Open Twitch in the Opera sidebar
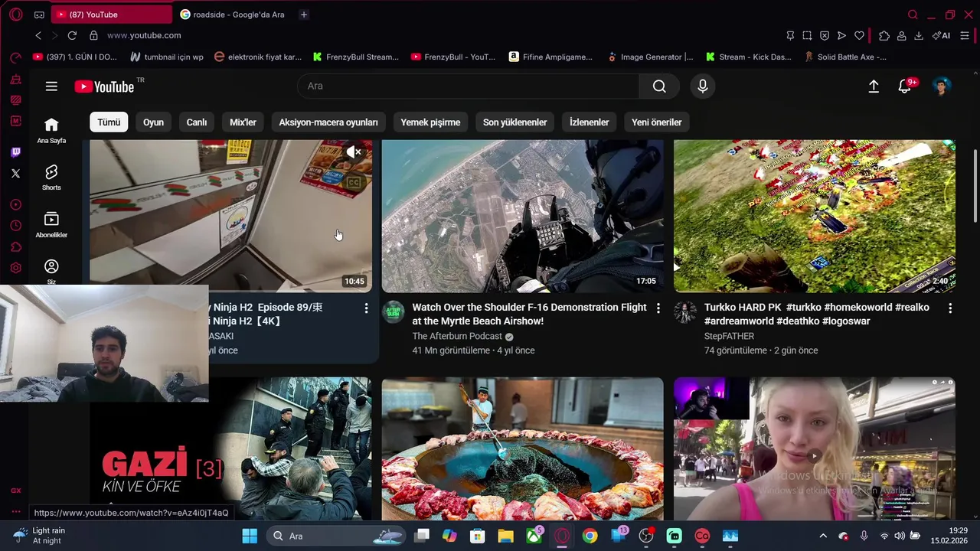980x551 pixels. click(15, 152)
